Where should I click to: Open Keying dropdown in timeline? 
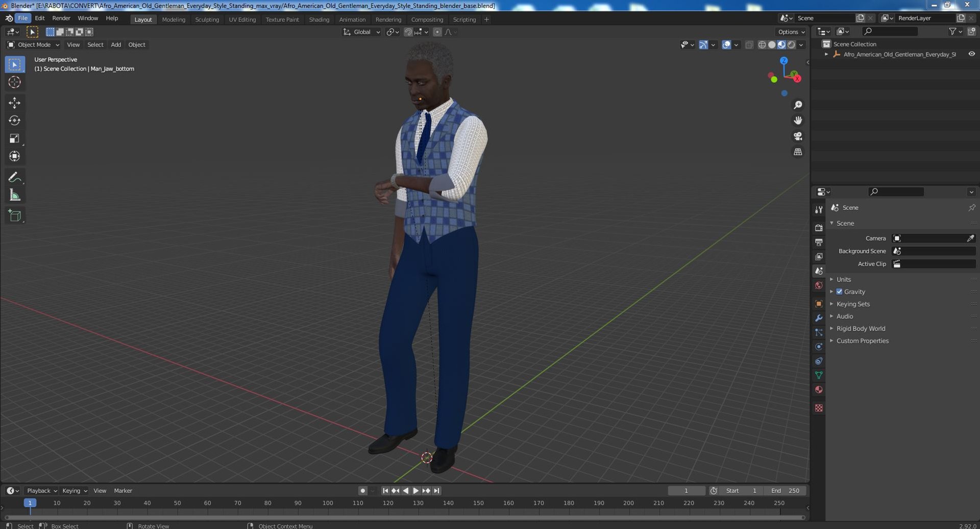[x=75, y=491]
